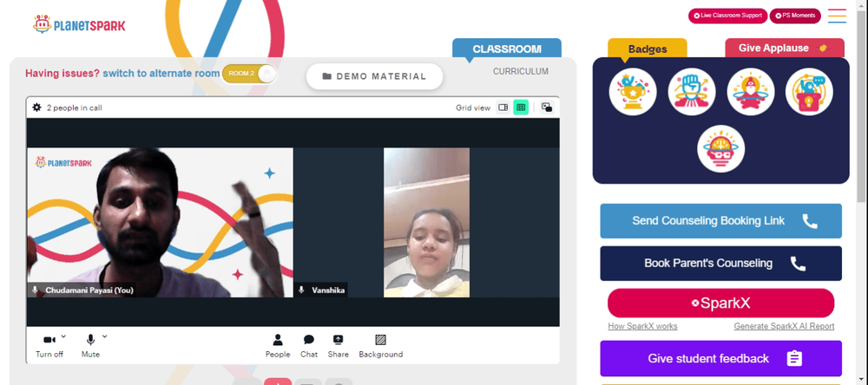Open call settings gear icon
Screen dimensions: 868x385
tap(36, 108)
